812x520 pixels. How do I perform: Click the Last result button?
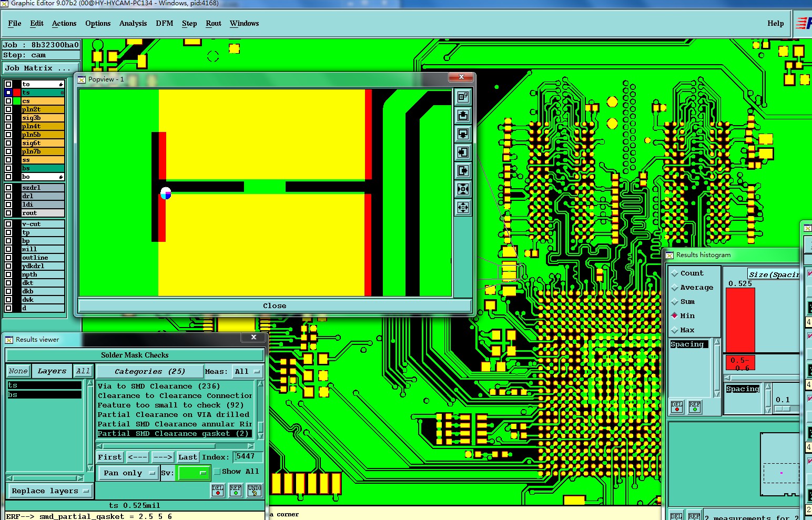click(x=188, y=457)
